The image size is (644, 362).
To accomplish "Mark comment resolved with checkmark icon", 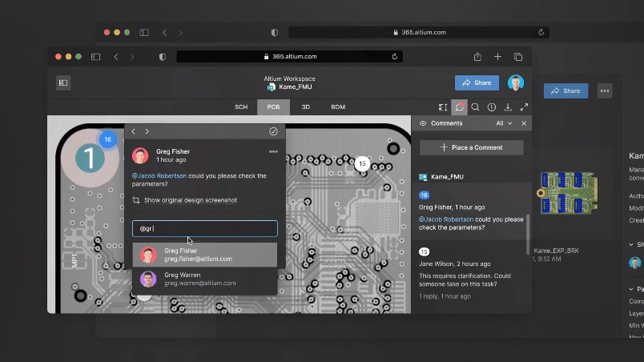I will coord(273,131).
